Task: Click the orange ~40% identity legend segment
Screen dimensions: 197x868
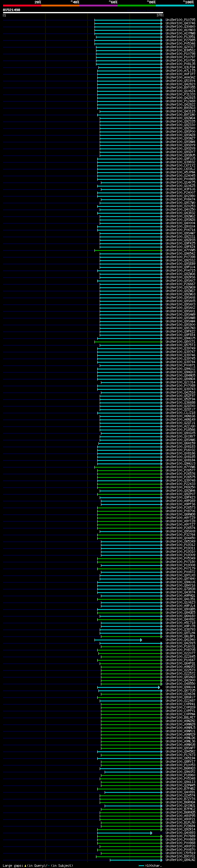Action: tap(60, 6)
